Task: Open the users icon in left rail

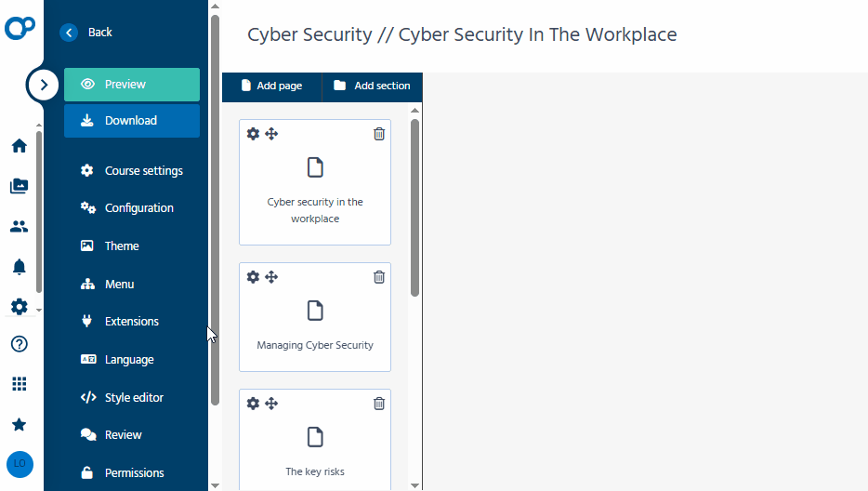Action: click(x=19, y=226)
